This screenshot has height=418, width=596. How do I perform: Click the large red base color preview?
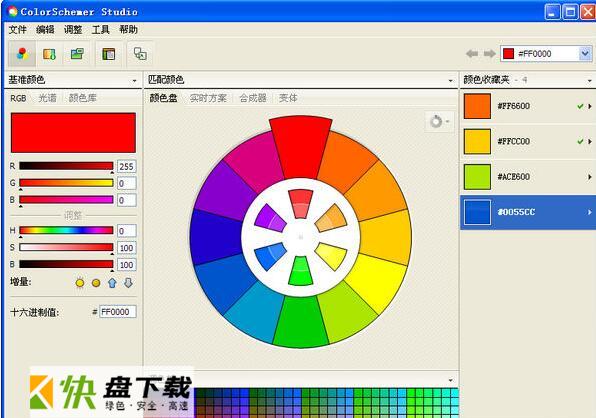pos(73,133)
